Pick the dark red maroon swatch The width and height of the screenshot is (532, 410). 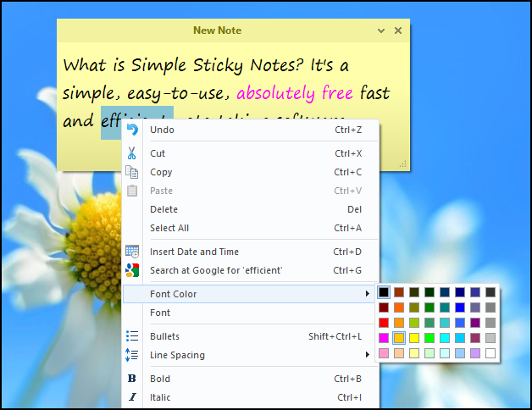[x=384, y=307]
